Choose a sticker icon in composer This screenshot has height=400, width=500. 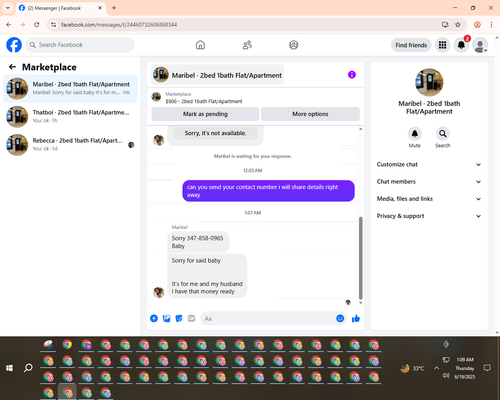(x=179, y=318)
